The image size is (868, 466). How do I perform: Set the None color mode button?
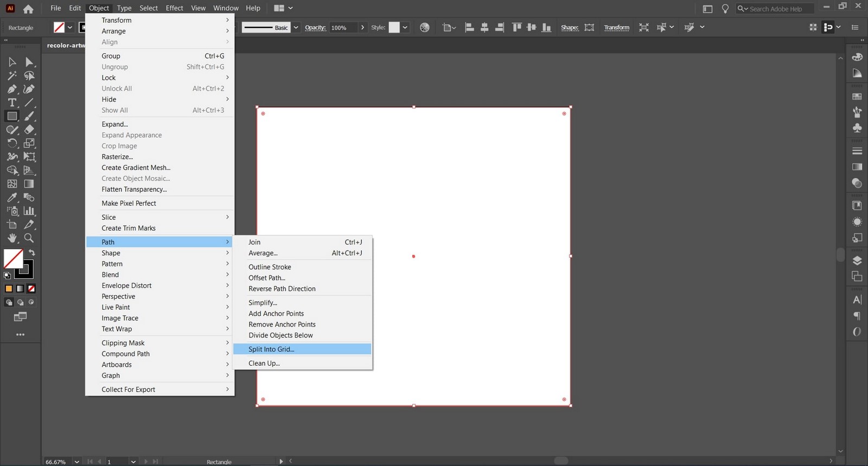[31, 289]
